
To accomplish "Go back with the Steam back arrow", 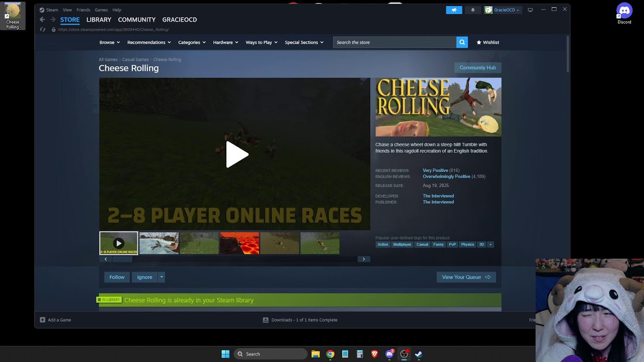I will [x=42, y=20].
